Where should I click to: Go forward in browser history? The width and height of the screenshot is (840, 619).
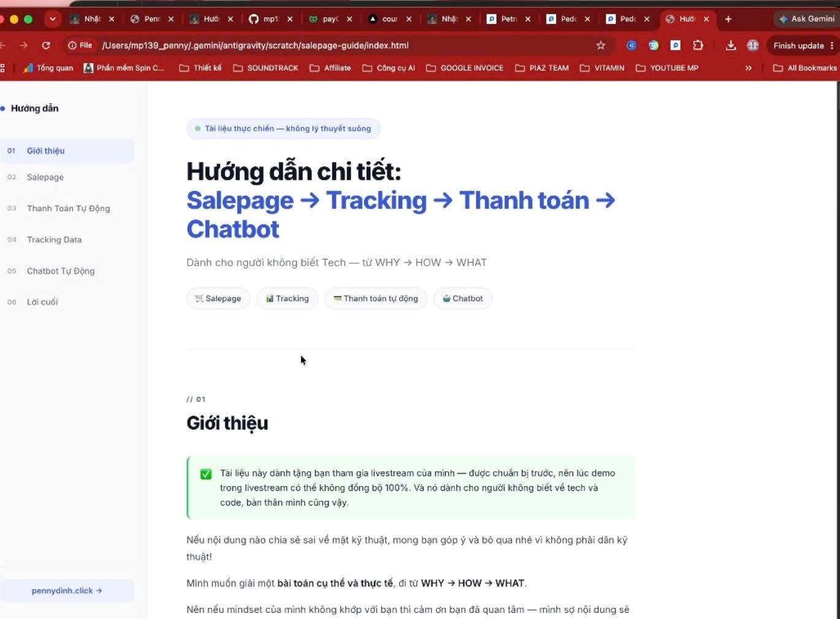pos(23,45)
